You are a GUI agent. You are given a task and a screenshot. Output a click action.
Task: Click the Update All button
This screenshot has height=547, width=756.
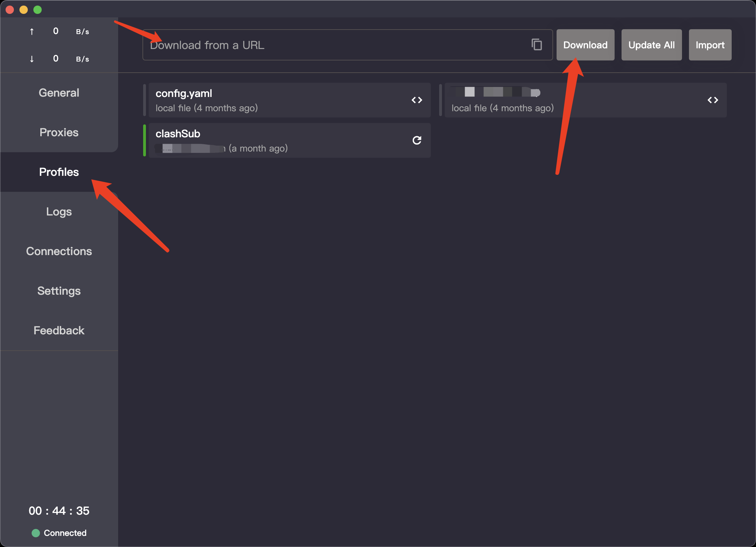pos(651,45)
